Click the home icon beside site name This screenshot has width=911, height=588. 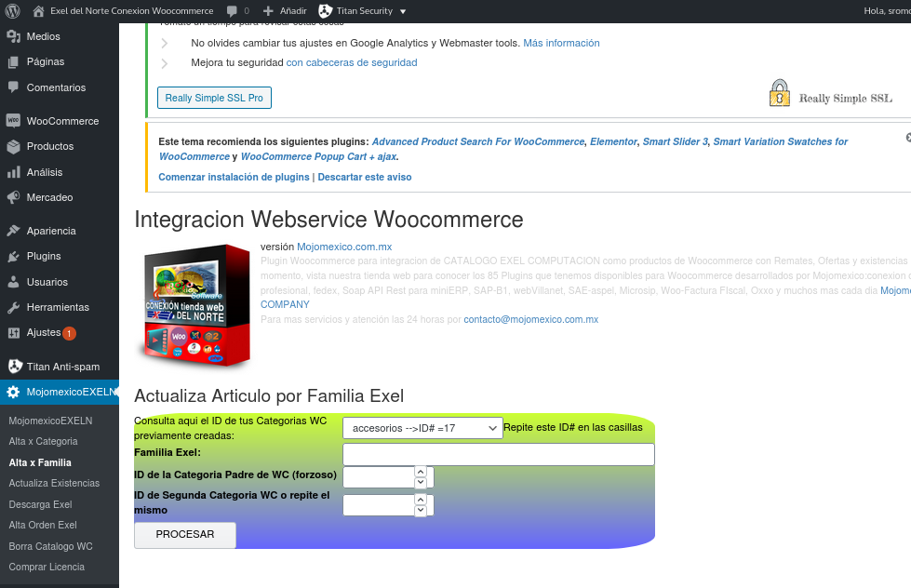tap(38, 10)
